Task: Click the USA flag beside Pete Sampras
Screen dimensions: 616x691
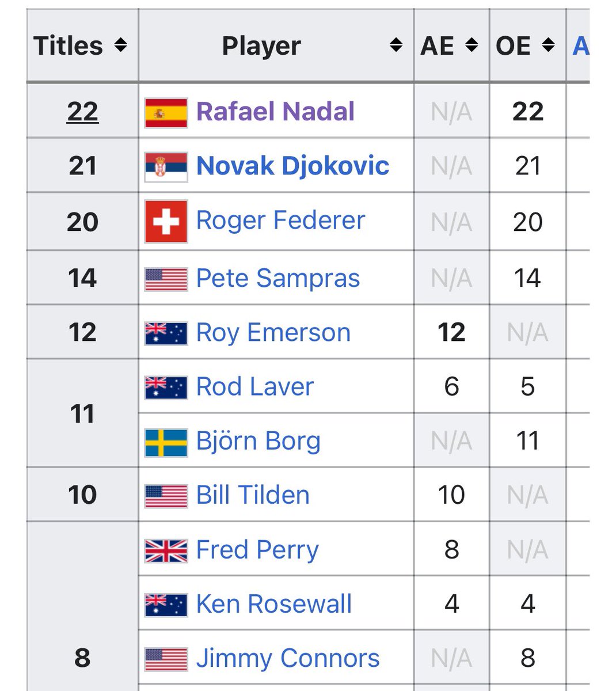Action: pyautogui.click(x=166, y=279)
